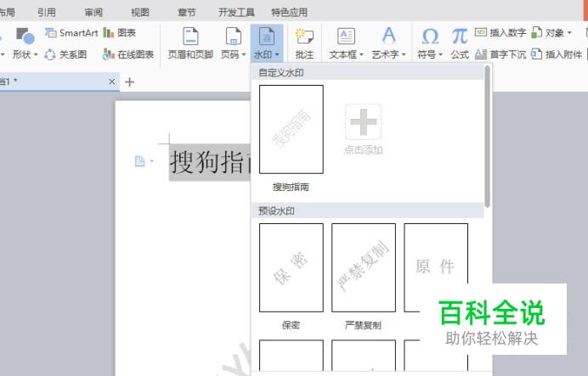588x376 pixels.
Task: Click the 形状 shapes icon
Action: pos(25,36)
